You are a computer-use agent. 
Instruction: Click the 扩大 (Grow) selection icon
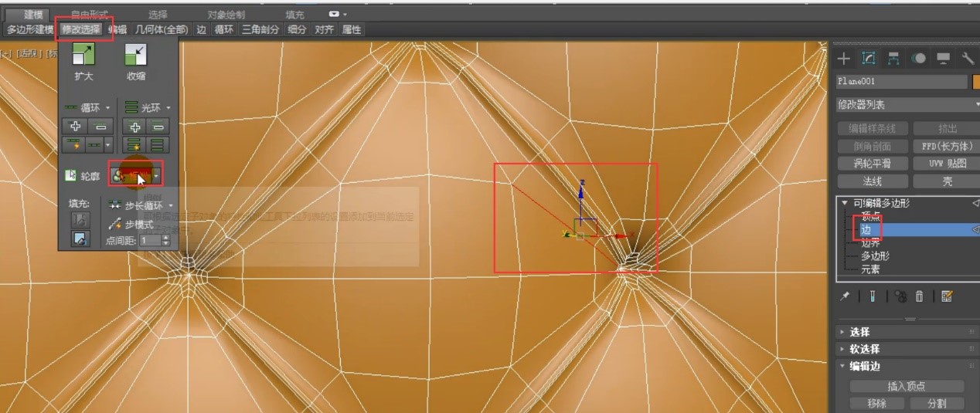pos(83,54)
